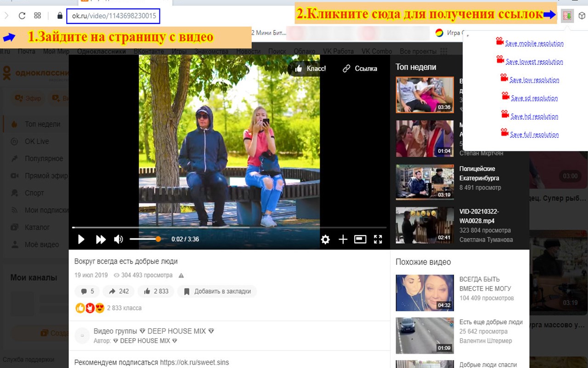Click Одноклассники logo
Image resolution: width=588 pixels, height=368 pixels.
pyautogui.click(x=35, y=73)
